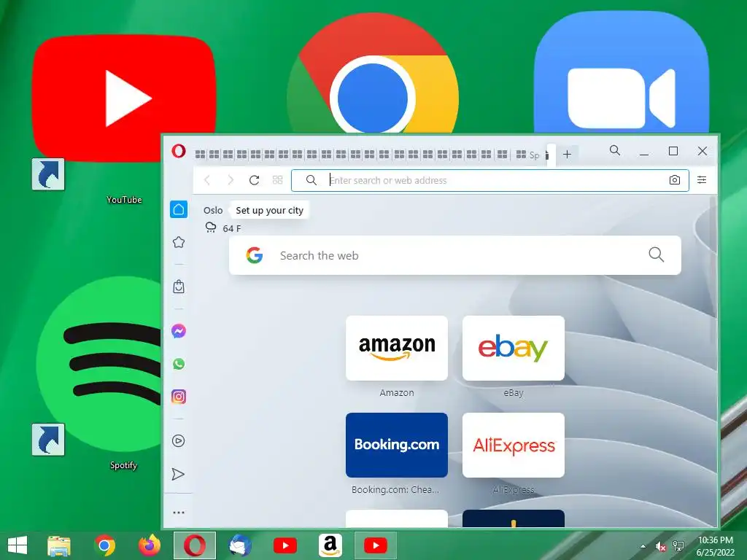Click the Snapshot camera icon
This screenshot has width=747, height=560.
click(675, 180)
